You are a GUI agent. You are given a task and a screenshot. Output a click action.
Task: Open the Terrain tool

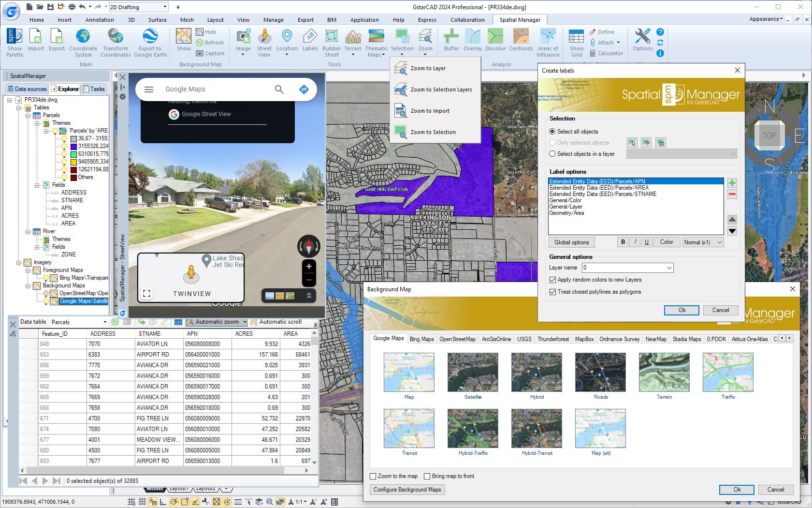(x=353, y=41)
